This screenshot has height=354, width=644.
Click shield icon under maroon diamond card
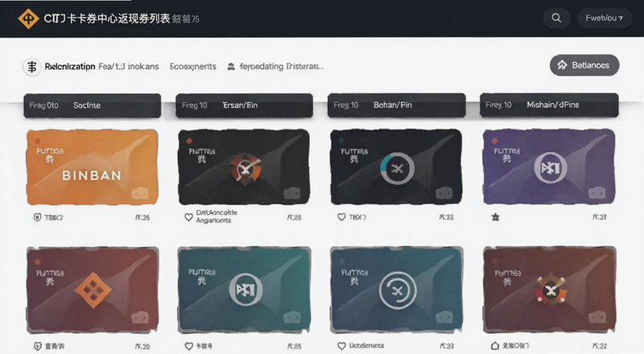click(x=37, y=346)
